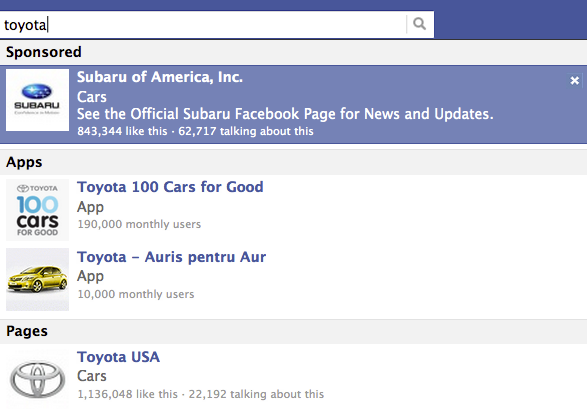Click the Toyota USA logo thumbnail
This screenshot has height=409, width=587.
(x=37, y=379)
